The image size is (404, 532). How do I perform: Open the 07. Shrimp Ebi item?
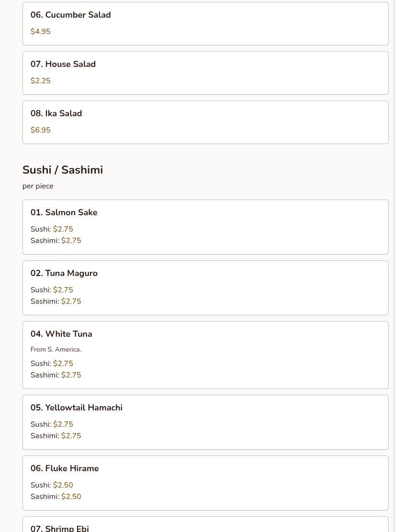point(59,528)
